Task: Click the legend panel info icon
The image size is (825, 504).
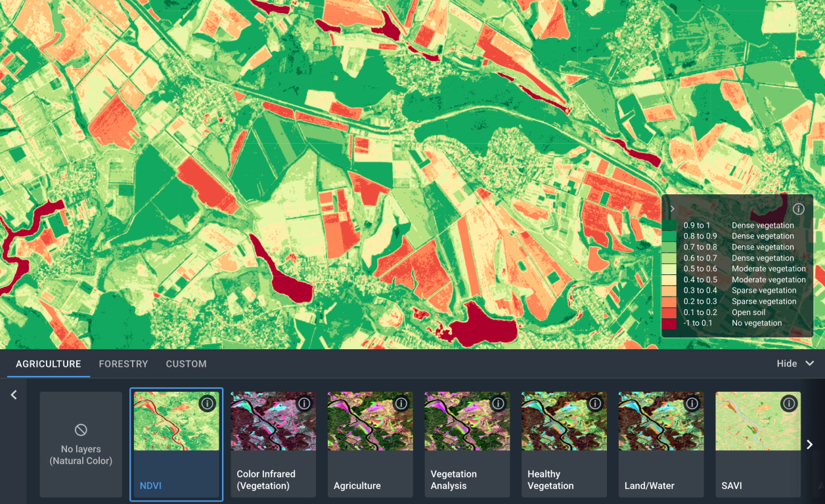Action: [x=799, y=209]
